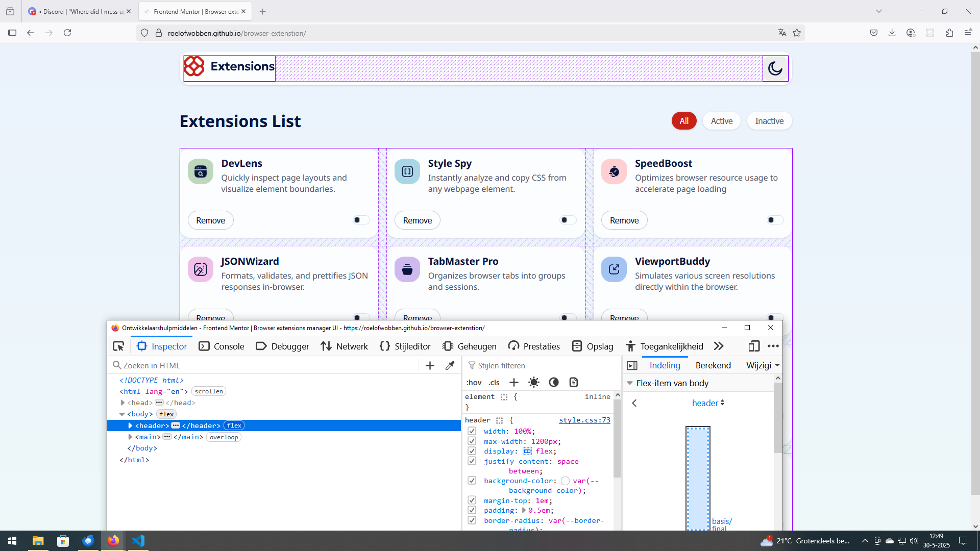Collapse the Flex-item van body section
The height and width of the screenshot is (551, 980).
click(630, 383)
